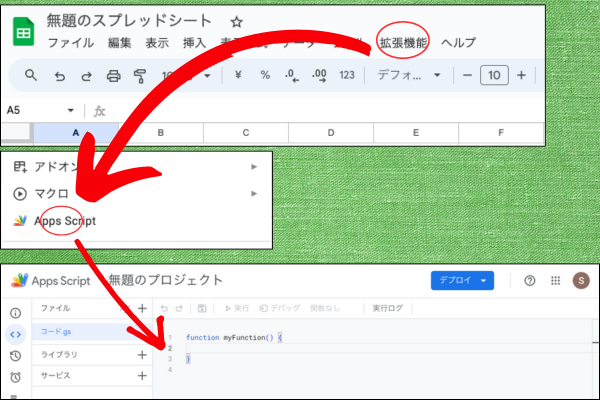Click code line 2 in the editor
600x400 pixels.
pos(388,348)
